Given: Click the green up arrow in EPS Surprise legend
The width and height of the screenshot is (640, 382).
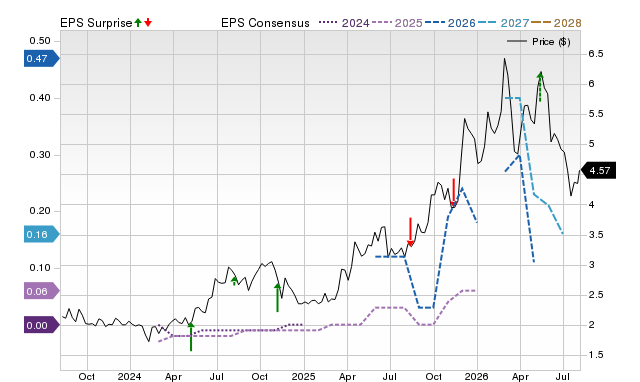Looking at the screenshot, I should click(x=138, y=22).
